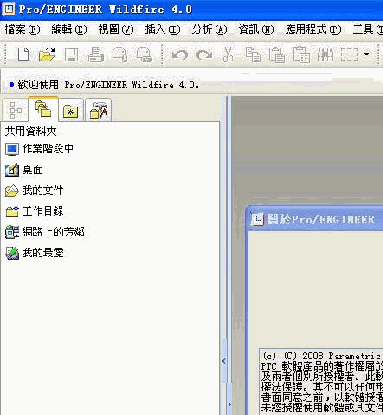Image resolution: width=383 pixels, height=415 pixels.
Task: Click the small arrow at sash bottom
Action: coord(229,404)
